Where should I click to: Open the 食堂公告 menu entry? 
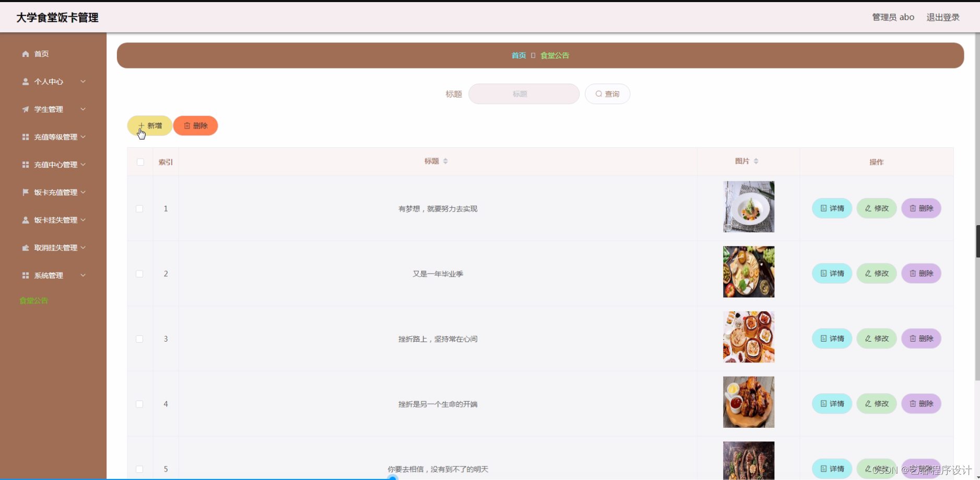(x=33, y=300)
